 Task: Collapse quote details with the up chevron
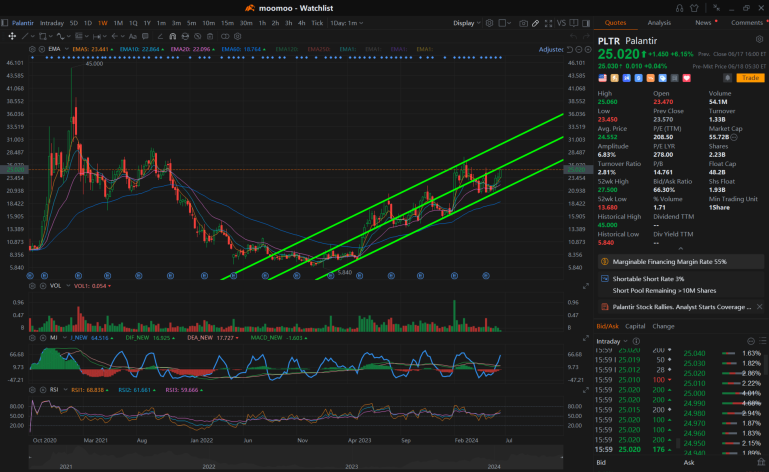pyautogui.click(x=680, y=249)
